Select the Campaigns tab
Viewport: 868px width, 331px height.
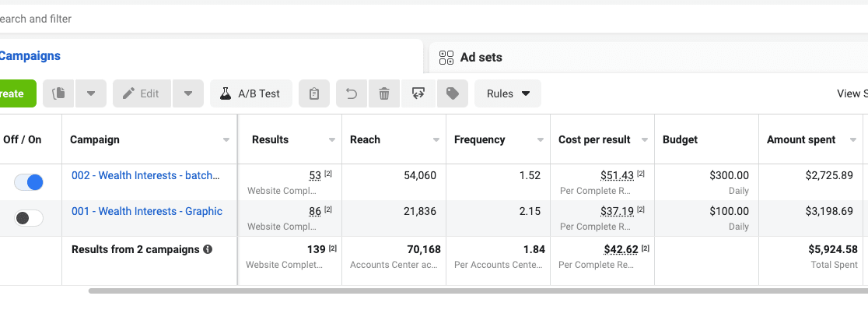pos(30,56)
